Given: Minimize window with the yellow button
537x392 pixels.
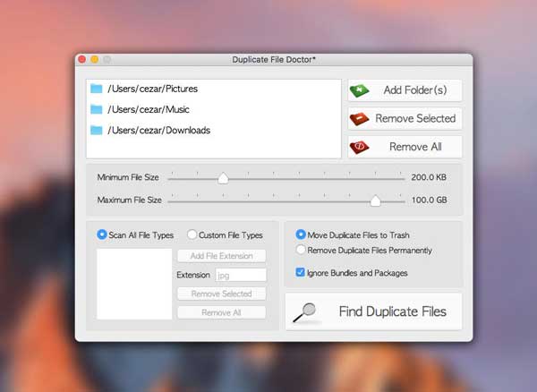Looking at the screenshot, I should point(95,59).
